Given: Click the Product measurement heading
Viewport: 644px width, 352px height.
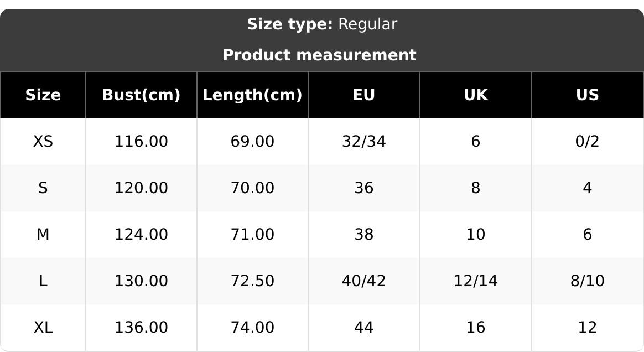Looking at the screenshot, I should [319, 55].
